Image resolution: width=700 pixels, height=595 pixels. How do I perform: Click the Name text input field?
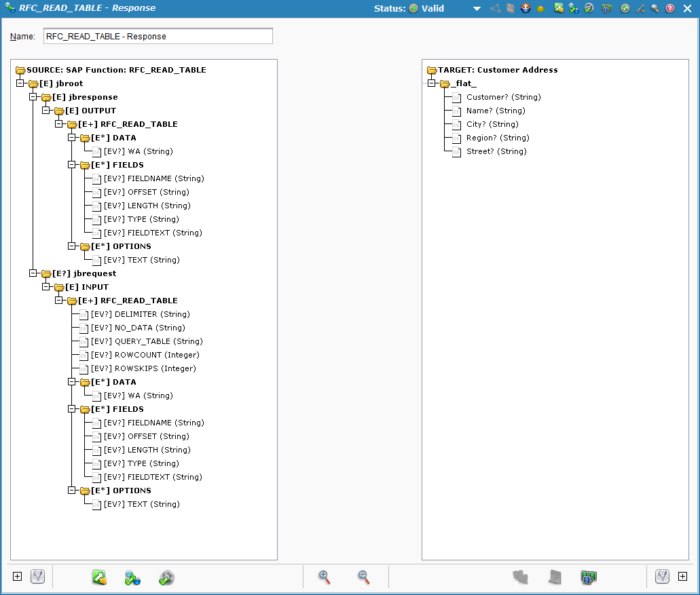click(158, 36)
